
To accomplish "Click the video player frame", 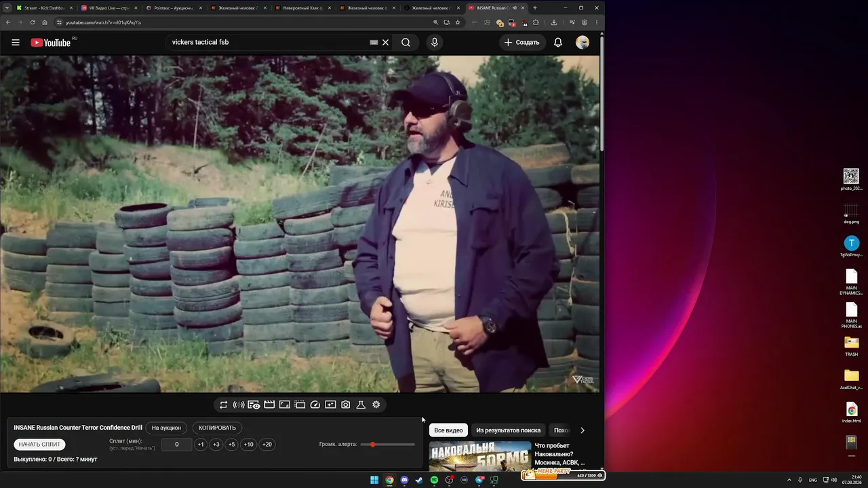I will (x=300, y=224).
